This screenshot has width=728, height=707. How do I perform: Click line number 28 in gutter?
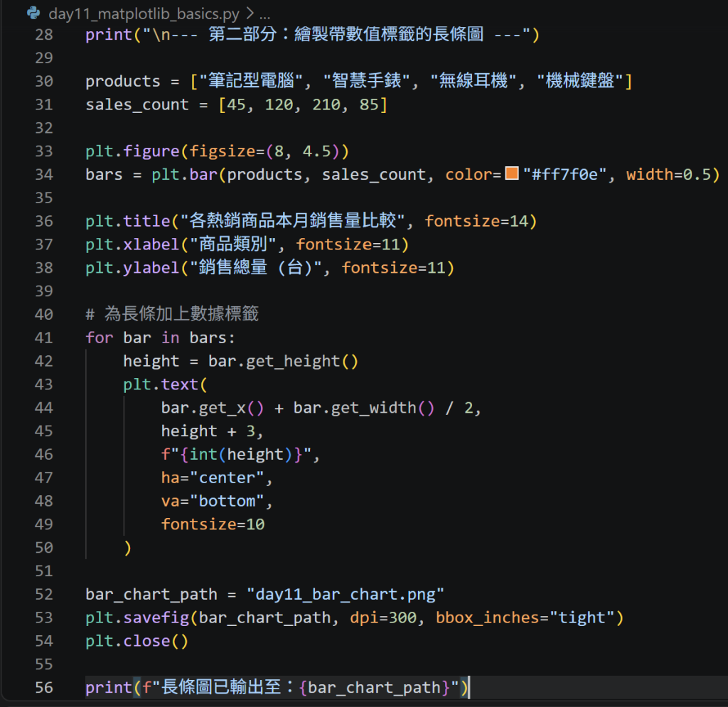[x=44, y=35]
